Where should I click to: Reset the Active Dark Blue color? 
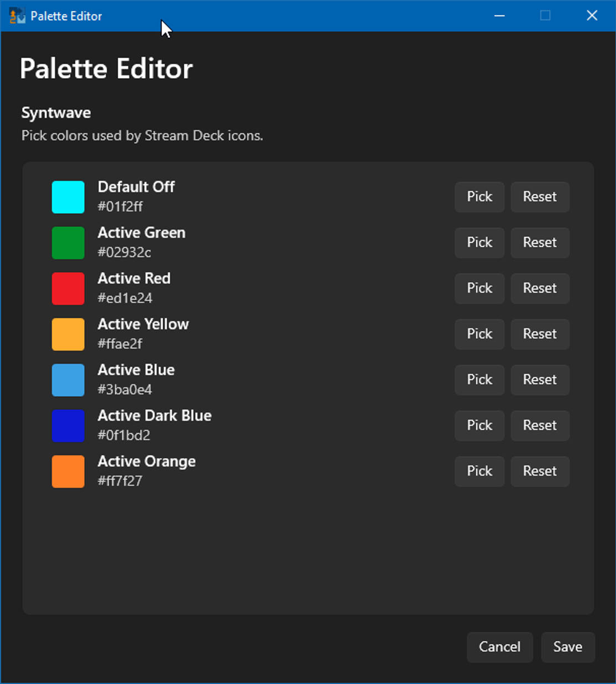click(539, 425)
